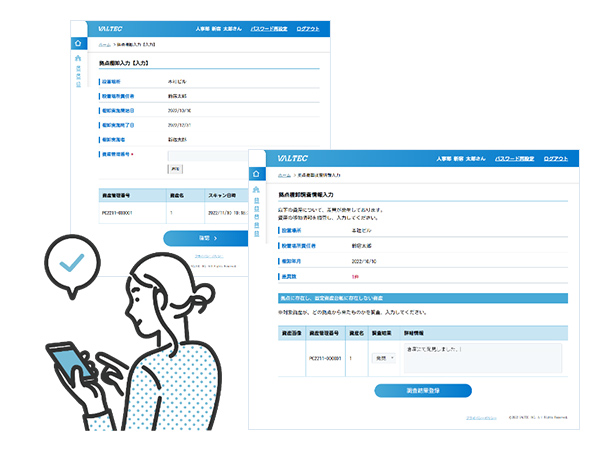
Task: Follow the ホーム breadcrumb link in the back window
Action: pos(104,45)
